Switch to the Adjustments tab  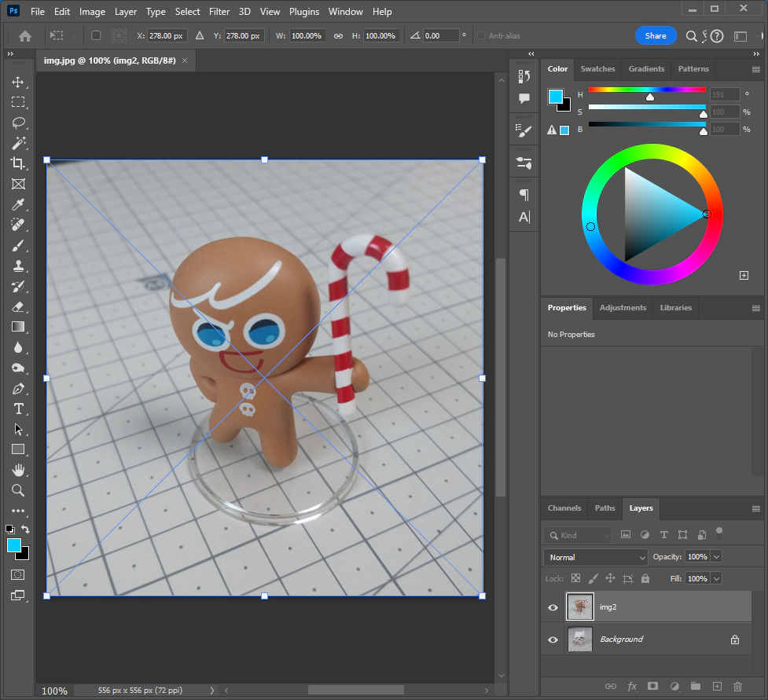coord(623,307)
